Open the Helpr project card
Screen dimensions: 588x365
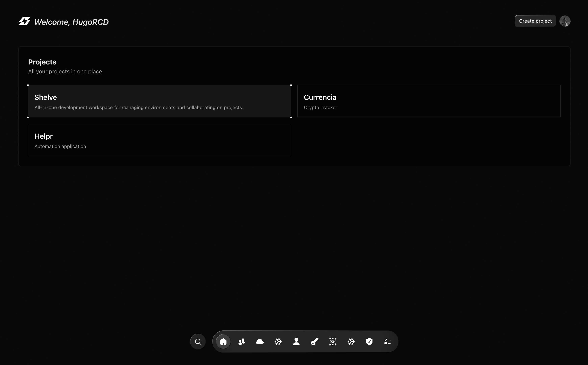pyautogui.click(x=159, y=140)
